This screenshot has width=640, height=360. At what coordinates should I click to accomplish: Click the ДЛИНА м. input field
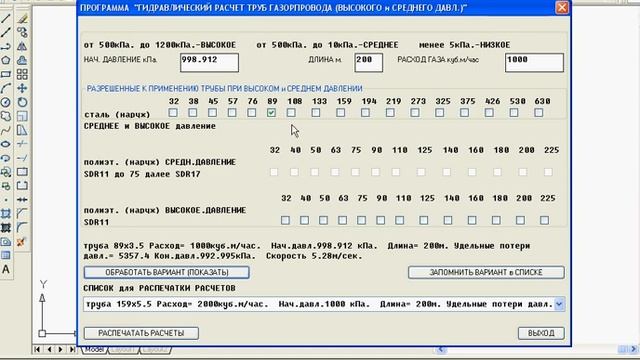369,62
